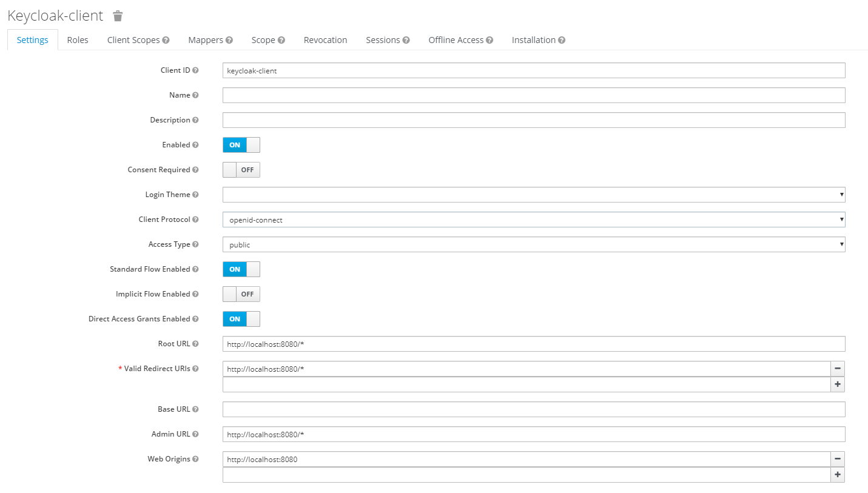The height and width of the screenshot is (493, 868).
Task: Click Root URL help question icon
Action: click(x=195, y=344)
